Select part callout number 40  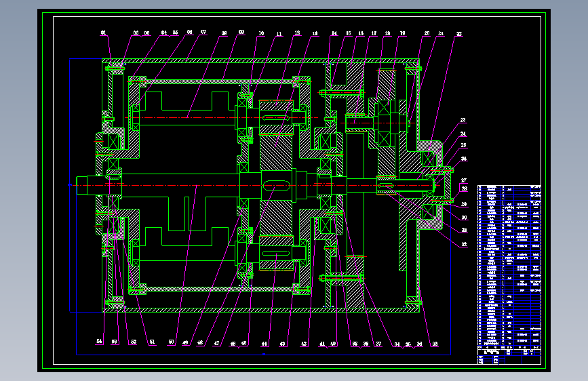(x=333, y=344)
